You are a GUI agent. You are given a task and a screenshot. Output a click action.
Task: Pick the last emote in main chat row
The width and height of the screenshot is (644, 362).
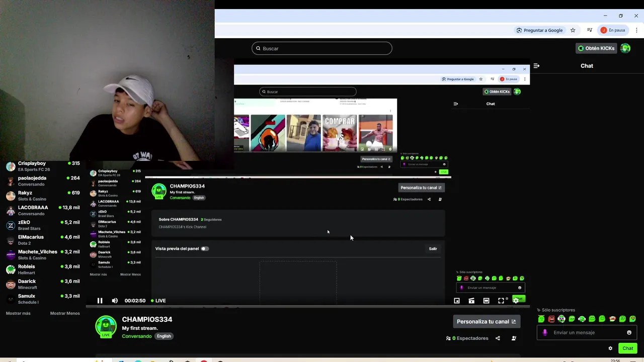tap(632, 319)
